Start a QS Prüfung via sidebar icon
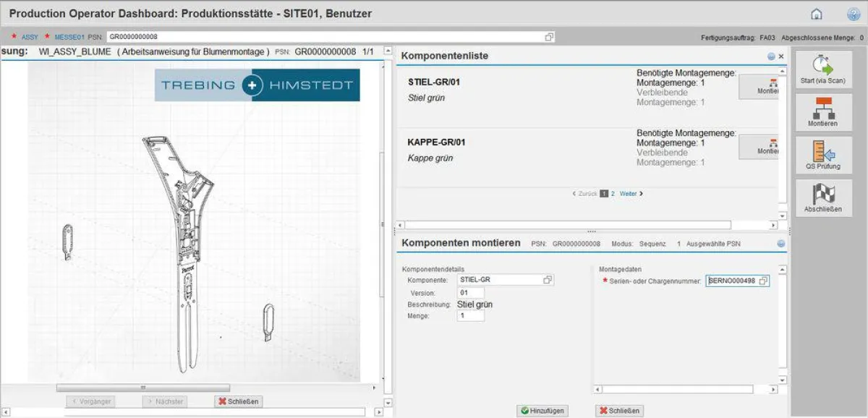 point(824,155)
